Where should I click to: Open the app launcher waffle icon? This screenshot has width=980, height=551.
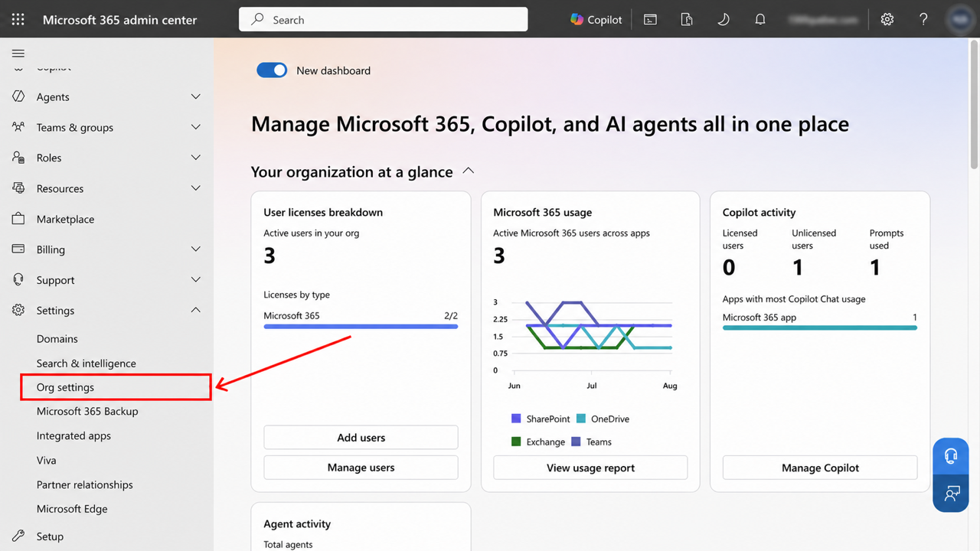coord(18,20)
